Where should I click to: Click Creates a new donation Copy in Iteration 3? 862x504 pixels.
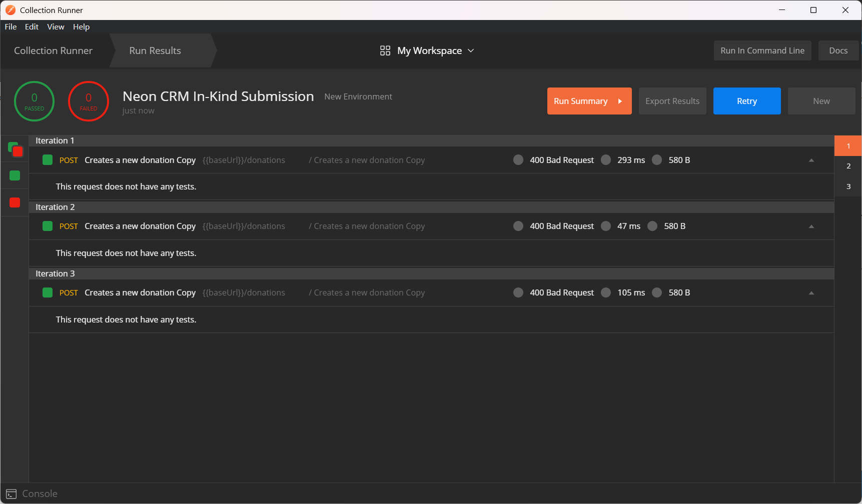pyautogui.click(x=140, y=292)
